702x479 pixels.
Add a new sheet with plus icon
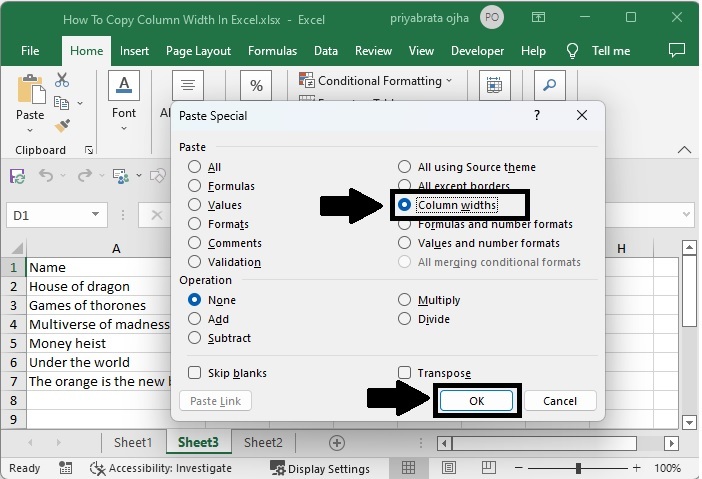point(337,442)
